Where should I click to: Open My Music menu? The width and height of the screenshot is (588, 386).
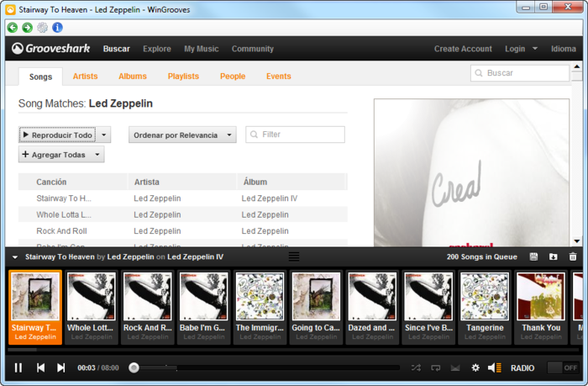201,49
